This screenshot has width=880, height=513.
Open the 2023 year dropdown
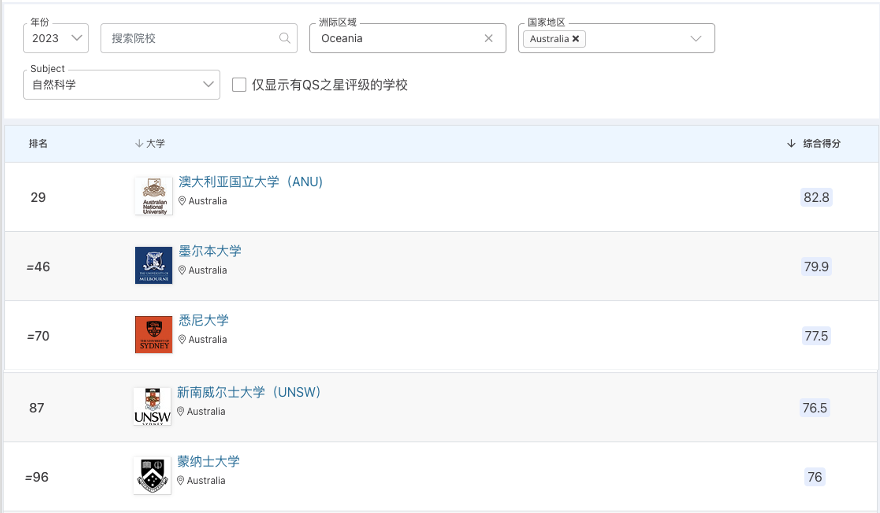point(56,38)
